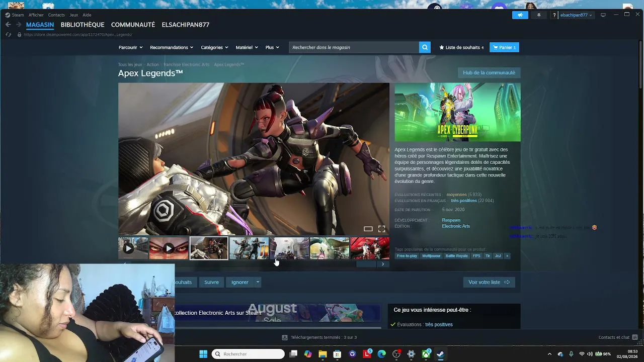Click the Ignorer button
This screenshot has height=362, width=644.
240,282
